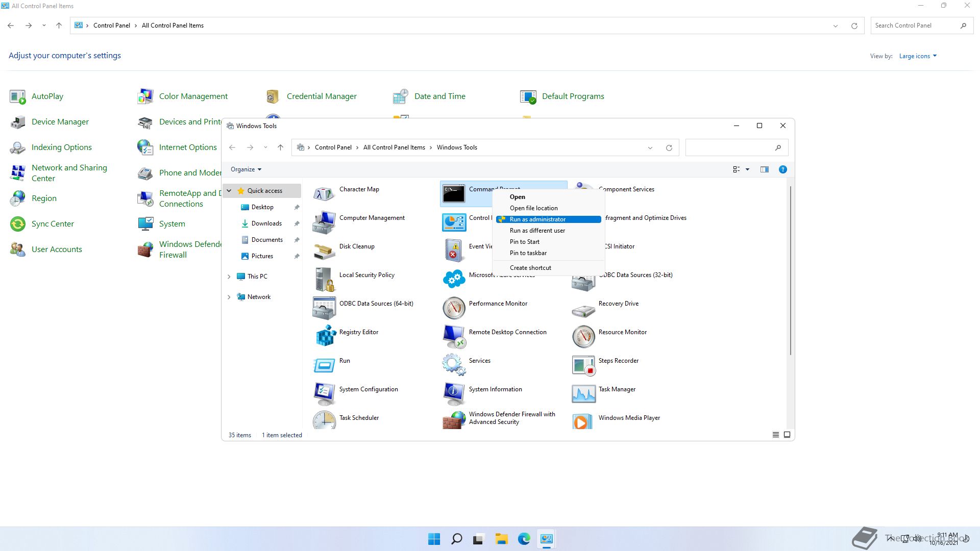Click All Control Panel Items in Windows Tools breadcrumb
The height and width of the screenshot is (551, 980).
[x=394, y=147]
